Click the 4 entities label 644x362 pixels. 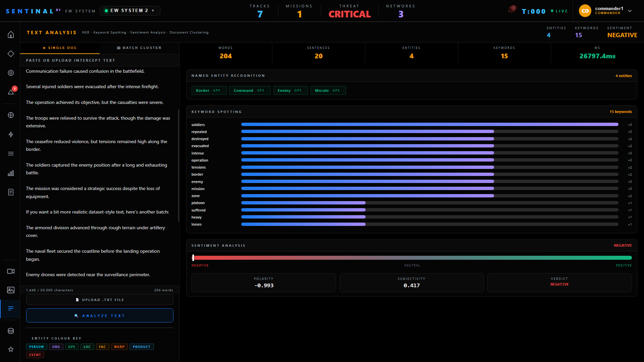tap(624, 76)
